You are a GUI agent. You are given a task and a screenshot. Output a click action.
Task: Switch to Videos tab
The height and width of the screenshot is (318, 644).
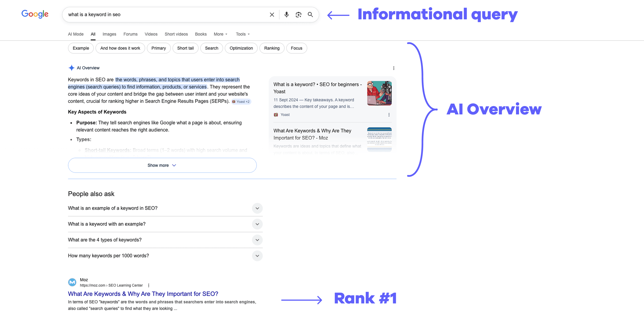[151, 34]
